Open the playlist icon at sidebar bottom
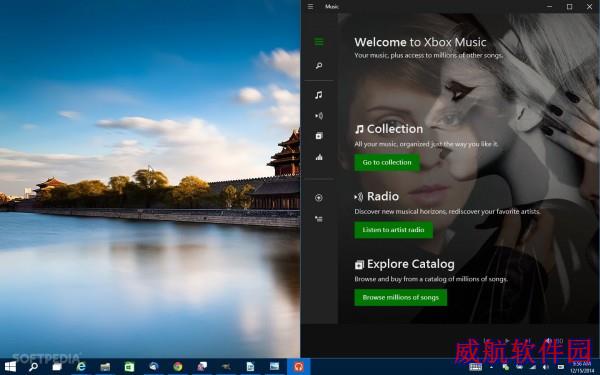Screen dimensions: 600x375 319,219
